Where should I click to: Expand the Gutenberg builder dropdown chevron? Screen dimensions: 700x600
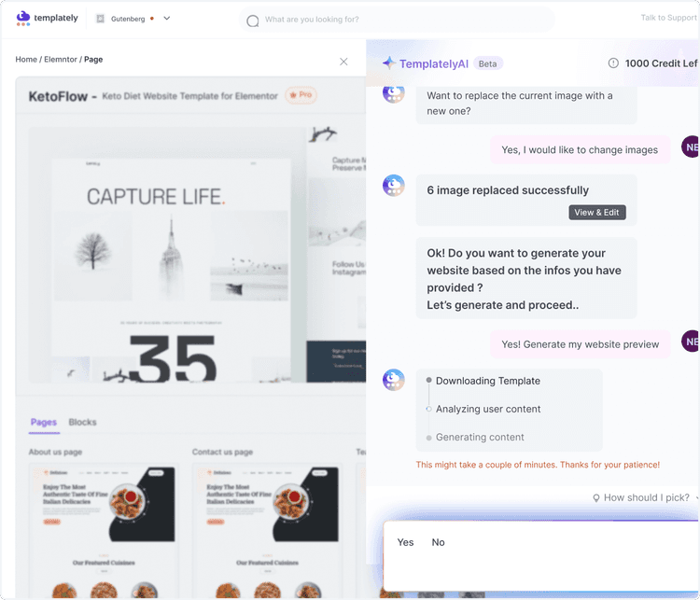pyautogui.click(x=166, y=19)
